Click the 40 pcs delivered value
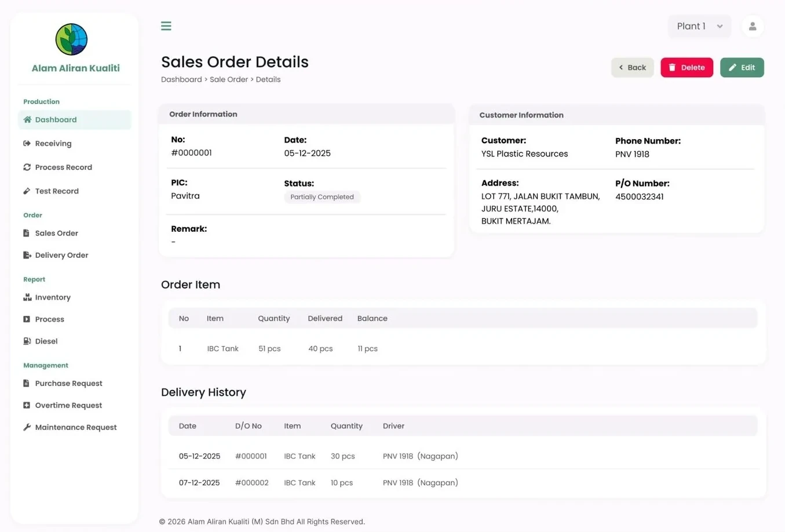This screenshot has height=532, width=785. [320, 349]
